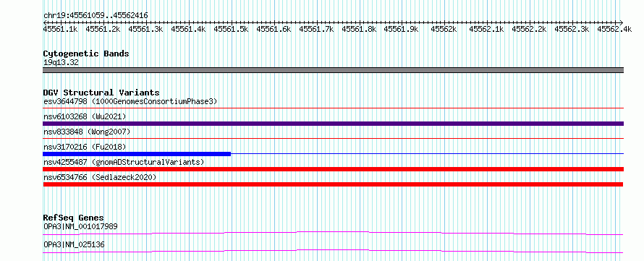Screen dimensions: 644x261
Task: Click the 45562.2k ruler tick label
Action: pos(530,29)
